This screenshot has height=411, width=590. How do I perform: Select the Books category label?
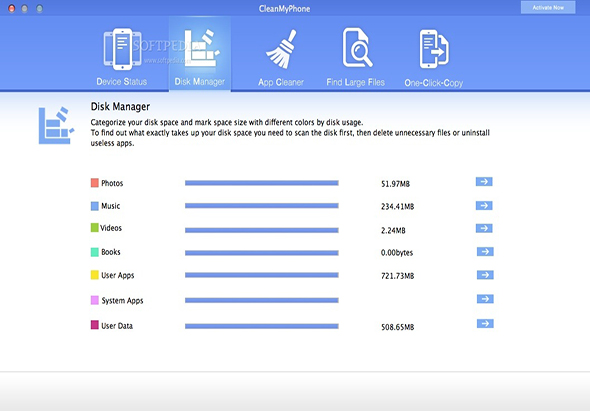(x=111, y=252)
